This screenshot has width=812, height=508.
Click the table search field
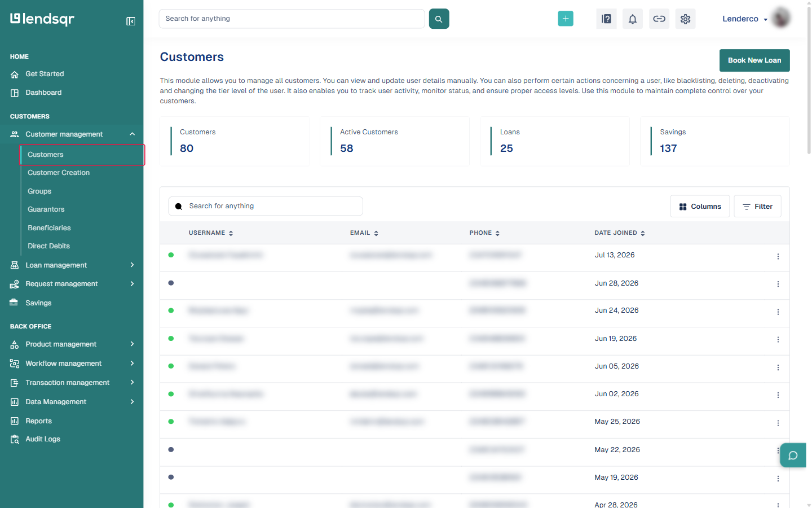(x=266, y=206)
